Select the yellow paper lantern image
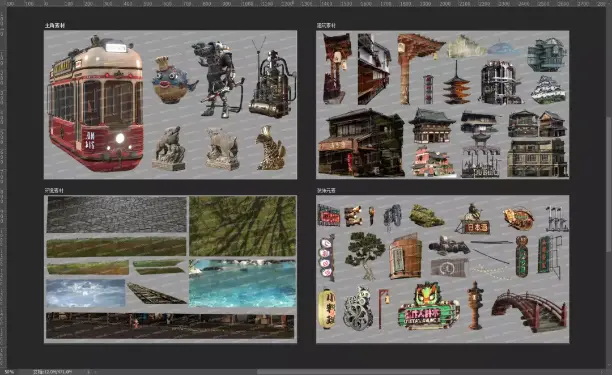612x375 pixels. tap(327, 308)
